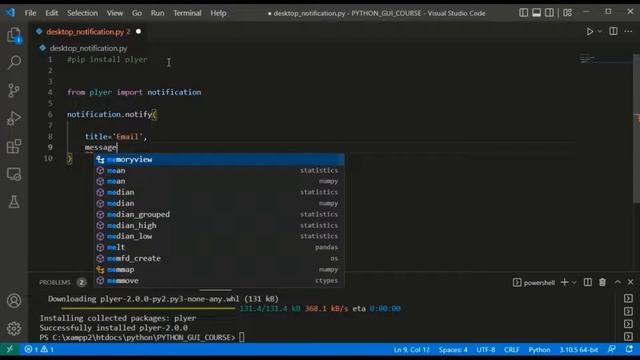This screenshot has width=640, height=360.
Task: Split the editor right
Action: pos(613,31)
